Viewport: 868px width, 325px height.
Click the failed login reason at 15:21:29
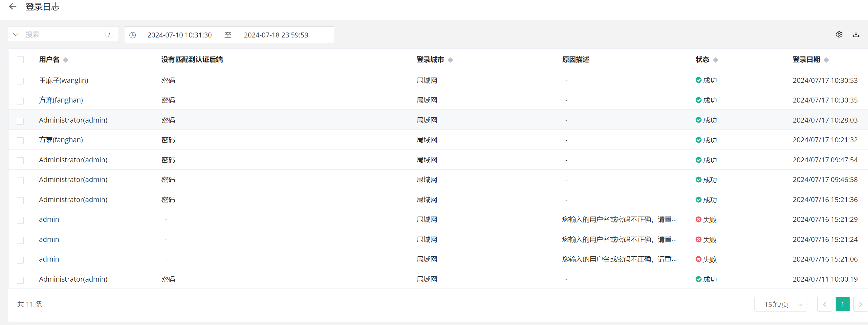click(x=619, y=220)
